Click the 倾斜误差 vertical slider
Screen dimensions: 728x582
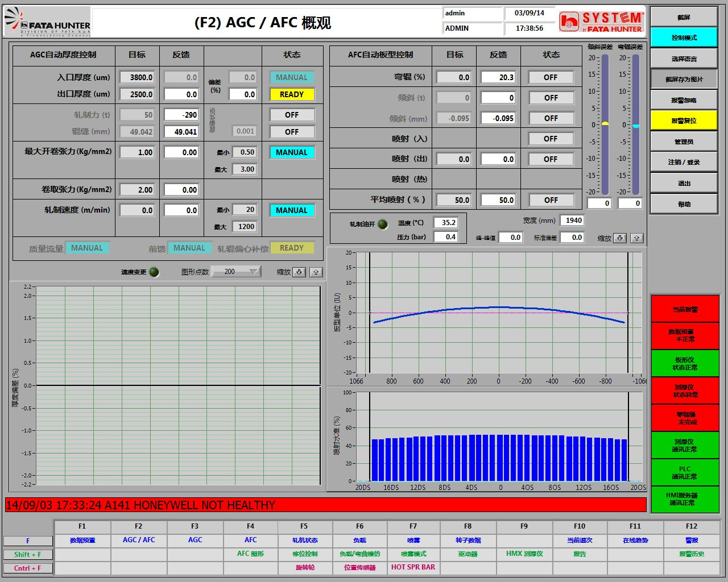point(605,124)
